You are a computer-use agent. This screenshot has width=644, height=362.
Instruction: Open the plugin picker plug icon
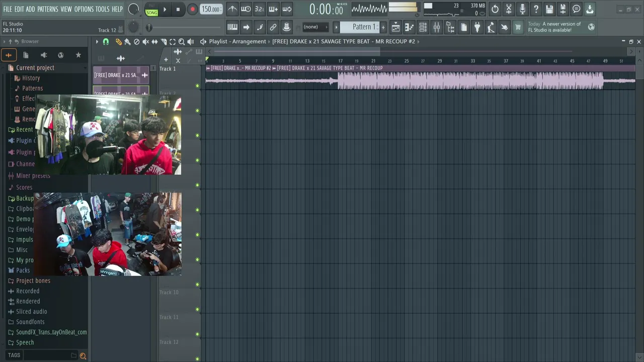point(477,28)
